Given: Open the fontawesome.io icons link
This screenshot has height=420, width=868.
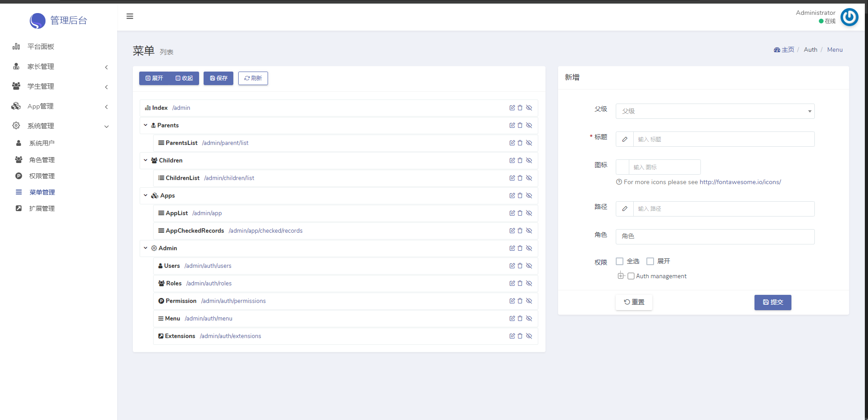Looking at the screenshot, I should [740, 182].
